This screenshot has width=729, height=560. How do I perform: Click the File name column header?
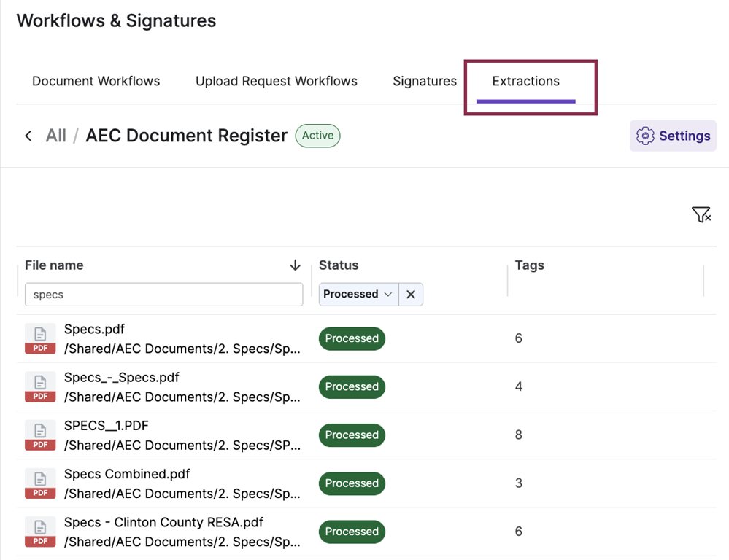click(55, 265)
